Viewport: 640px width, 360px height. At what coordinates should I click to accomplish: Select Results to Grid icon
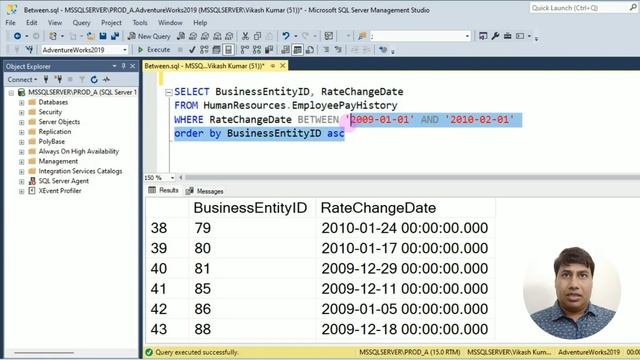(298, 50)
